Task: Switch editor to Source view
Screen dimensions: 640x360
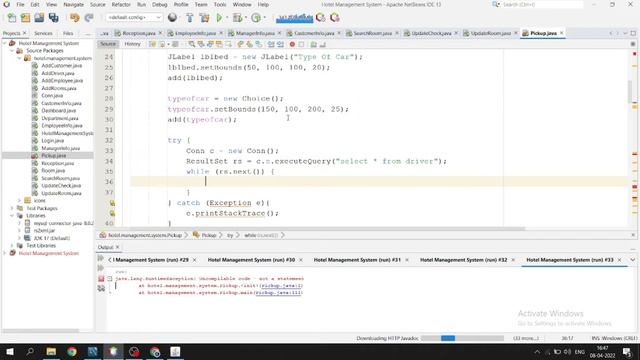Action: tap(108, 44)
